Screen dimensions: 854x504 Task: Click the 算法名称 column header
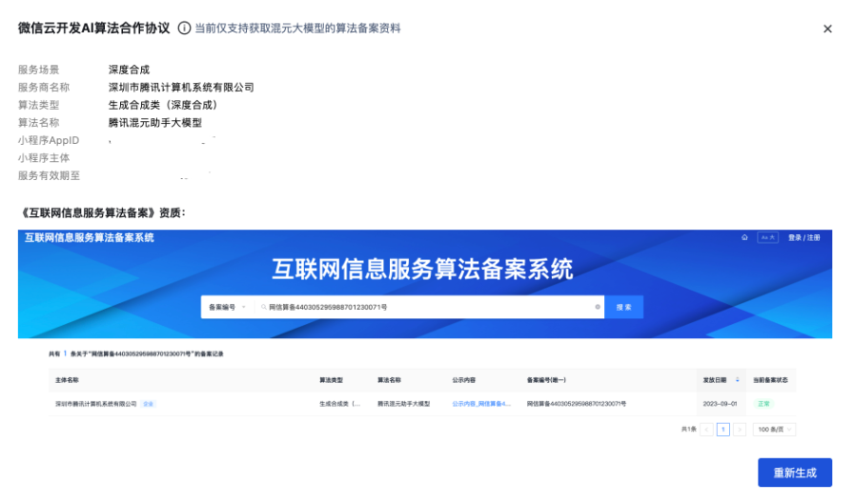tap(390, 380)
